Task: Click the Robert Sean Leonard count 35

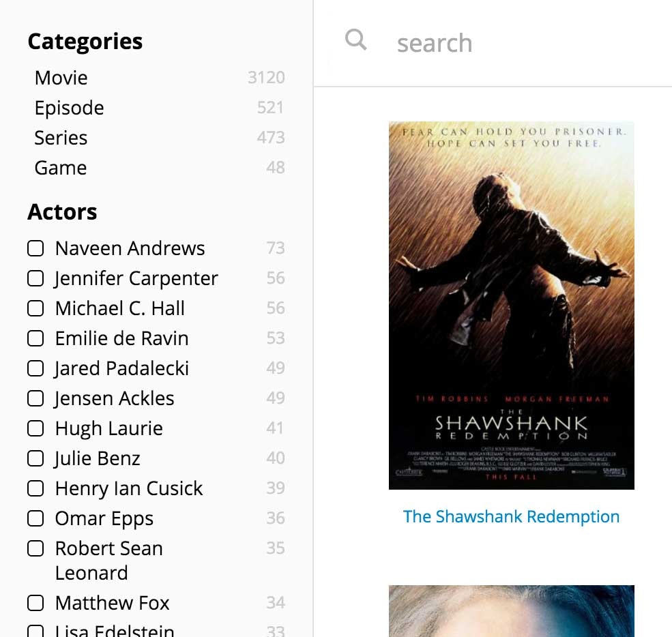Action: coord(276,548)
